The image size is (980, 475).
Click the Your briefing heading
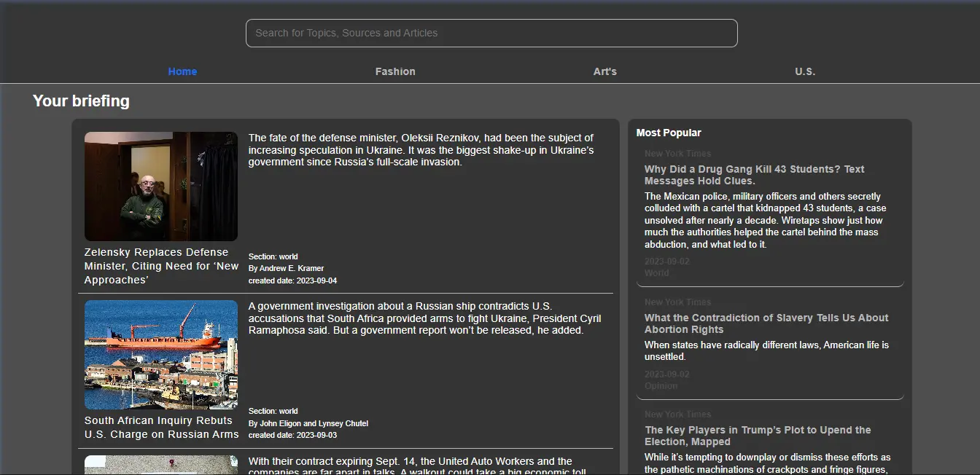pyautogui.click(x=81, y=101)
